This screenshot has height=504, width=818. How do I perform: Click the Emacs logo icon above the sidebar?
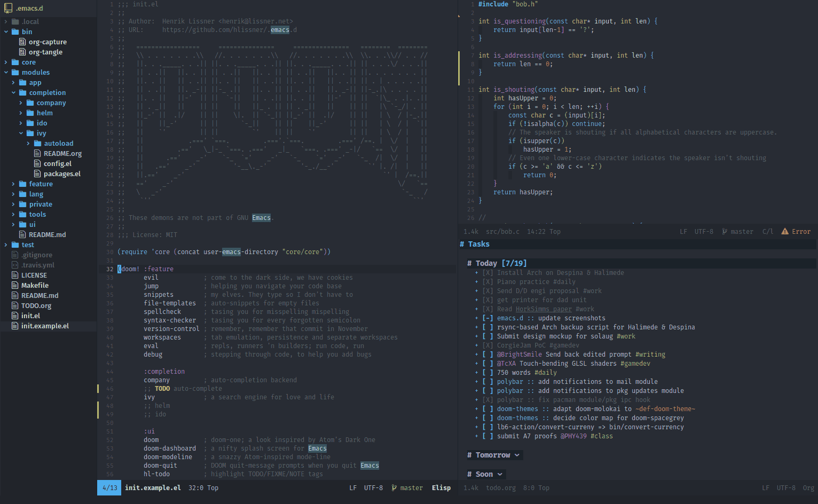7,8
